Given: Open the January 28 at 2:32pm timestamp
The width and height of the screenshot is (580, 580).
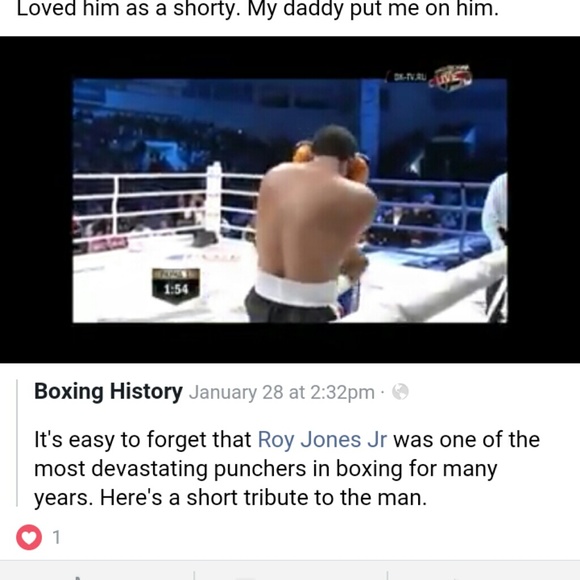Looking at the screenshot, I should (281, 392).
